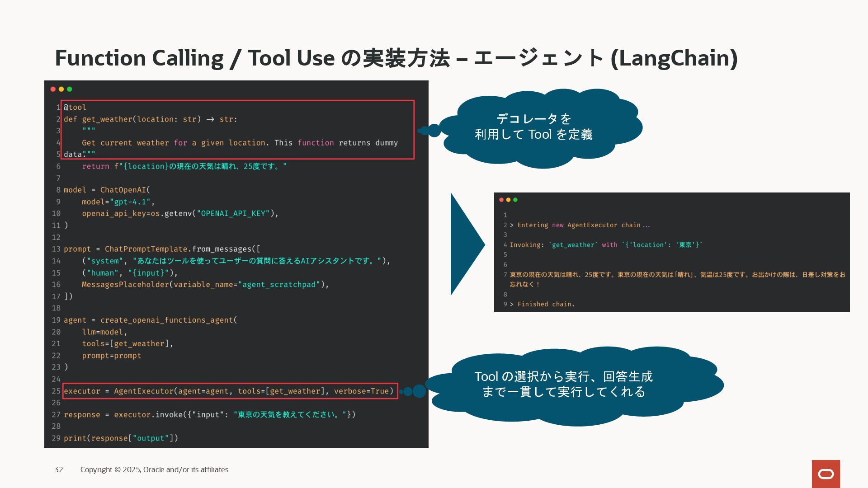The height and width of the screenshot is (488, 868).
Task: Click the slide page number 32
Action: coord(59,469)
